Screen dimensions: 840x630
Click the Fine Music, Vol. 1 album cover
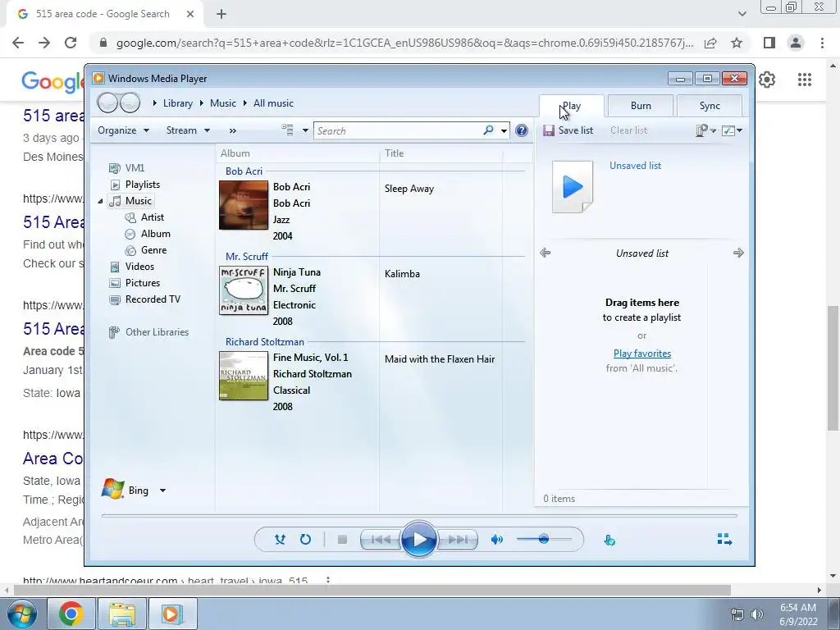click(x=244, y=376)
